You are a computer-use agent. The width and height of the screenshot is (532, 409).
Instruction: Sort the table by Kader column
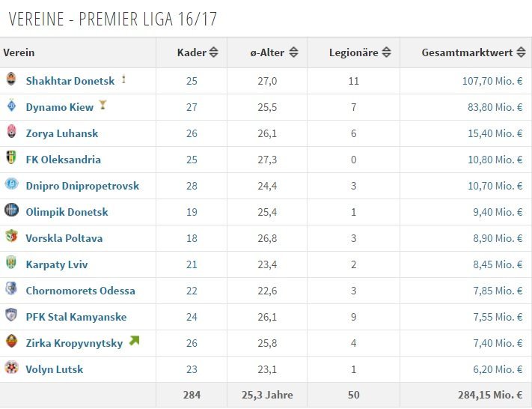[213, 52]
